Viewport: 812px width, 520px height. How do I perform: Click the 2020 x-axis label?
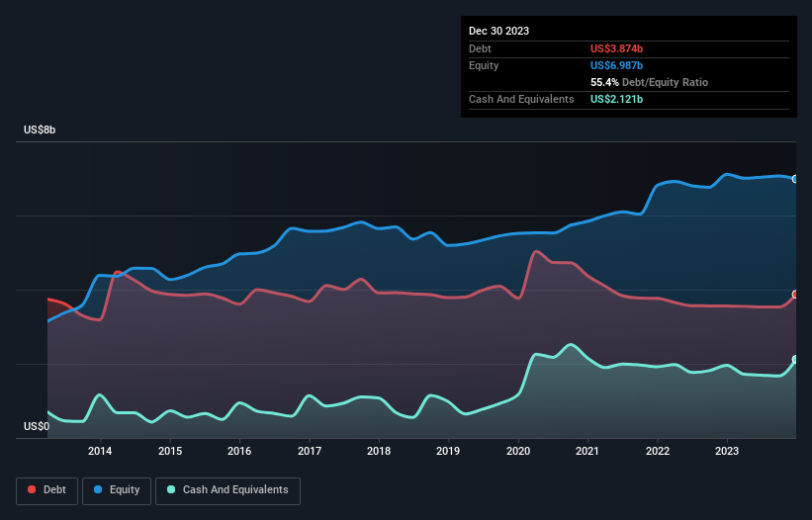click(x=518, y=451)
